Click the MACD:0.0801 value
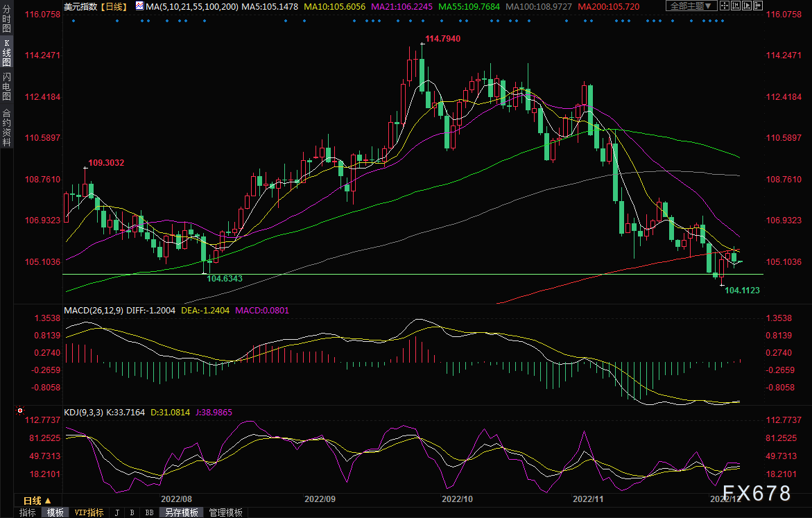Viewport: 812px width, 518px height. (x=262, y=310)
